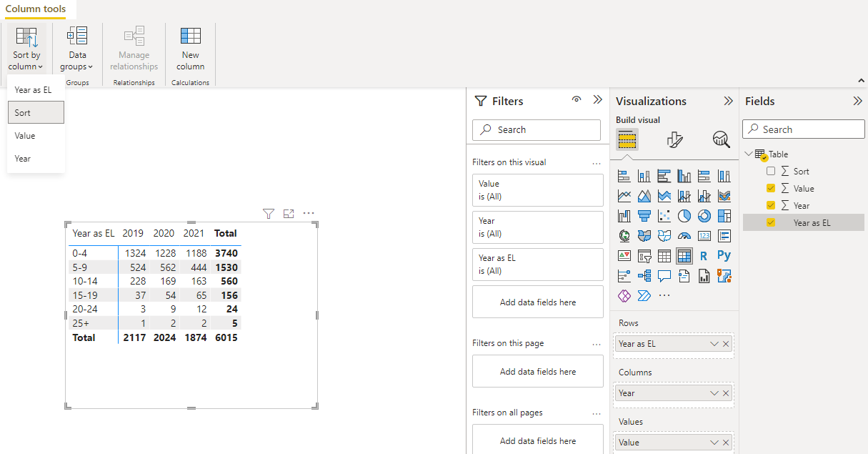The height and width of the screenshot is (454, 868).
Task: Select the scatter chart visual
Action: coord(664,216)
